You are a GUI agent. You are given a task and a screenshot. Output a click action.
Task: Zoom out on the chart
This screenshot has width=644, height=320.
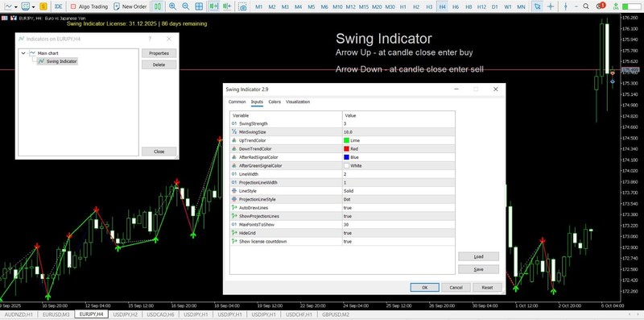tap(186, 6)
